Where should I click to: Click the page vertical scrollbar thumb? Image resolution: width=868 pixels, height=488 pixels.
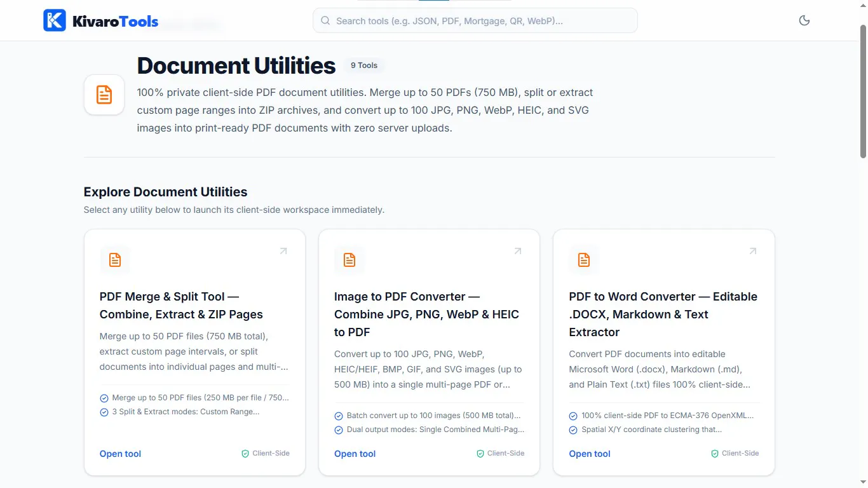click(x=863, y=91)
